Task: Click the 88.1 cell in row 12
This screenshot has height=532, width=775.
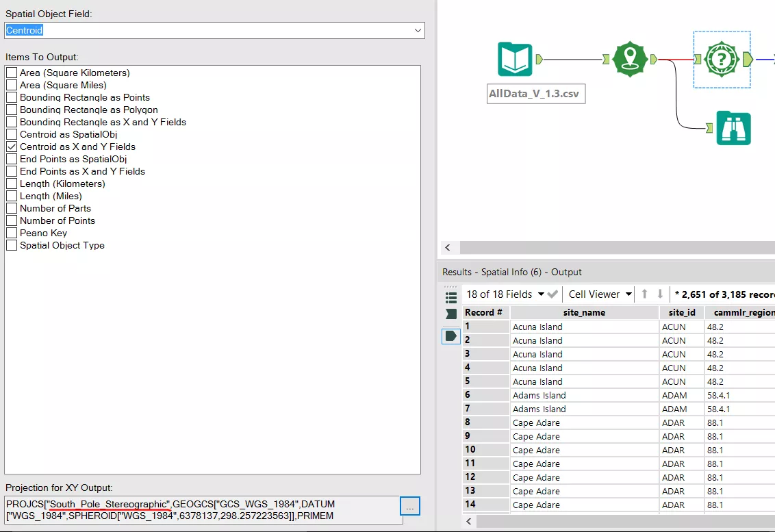Action: coord(740,477)
